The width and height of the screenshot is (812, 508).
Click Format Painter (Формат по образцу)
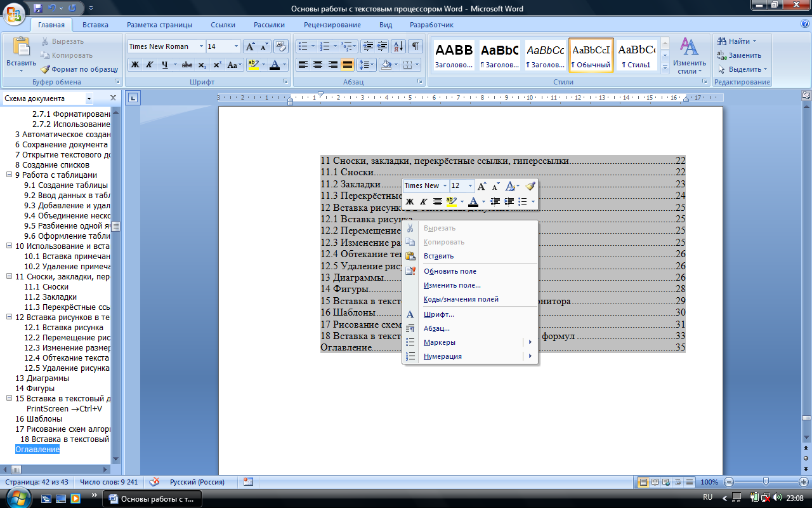point(79,69)
